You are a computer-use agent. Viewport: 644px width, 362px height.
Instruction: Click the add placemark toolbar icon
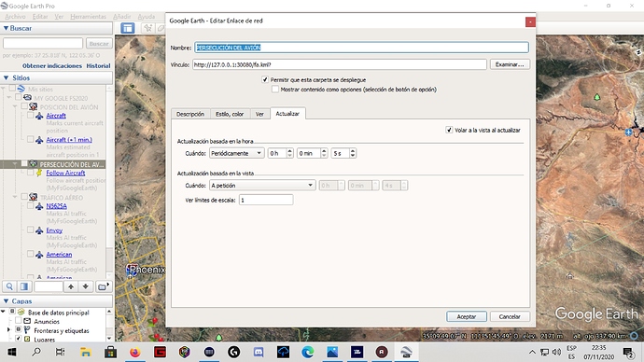point(147,28)
